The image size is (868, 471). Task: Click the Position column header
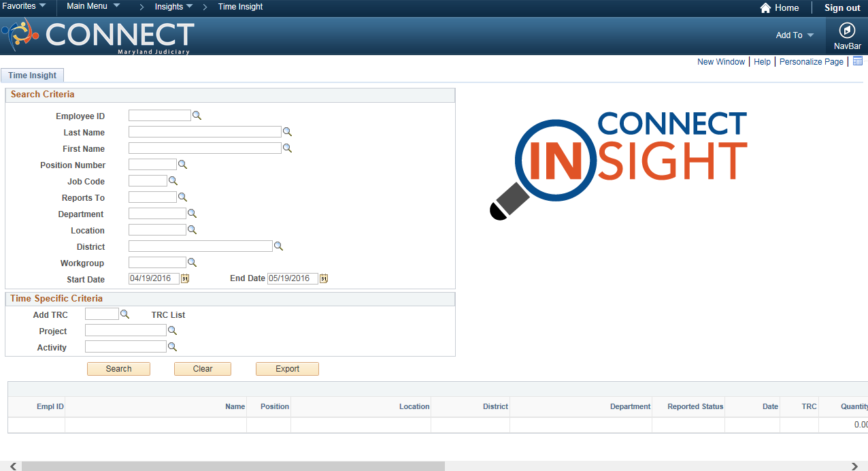pos(275,406)
